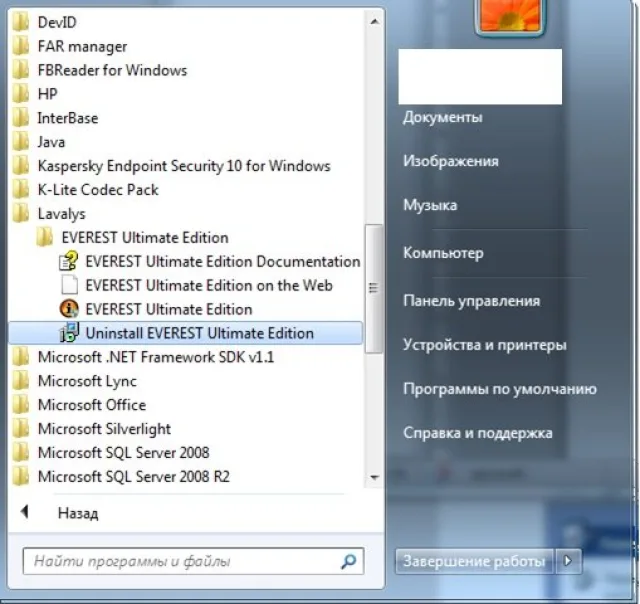This screenshot has height=604, width=640.
Task: Expand the shutdown options arrow button
Action: tap(568, 561)
